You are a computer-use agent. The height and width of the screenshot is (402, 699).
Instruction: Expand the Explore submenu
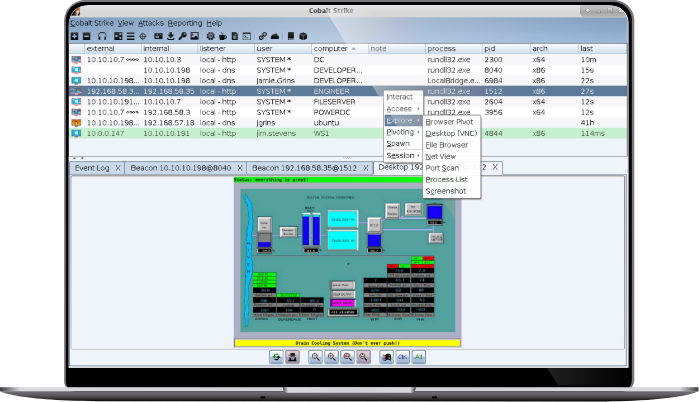pyautogui.click(x=403, y=120)
